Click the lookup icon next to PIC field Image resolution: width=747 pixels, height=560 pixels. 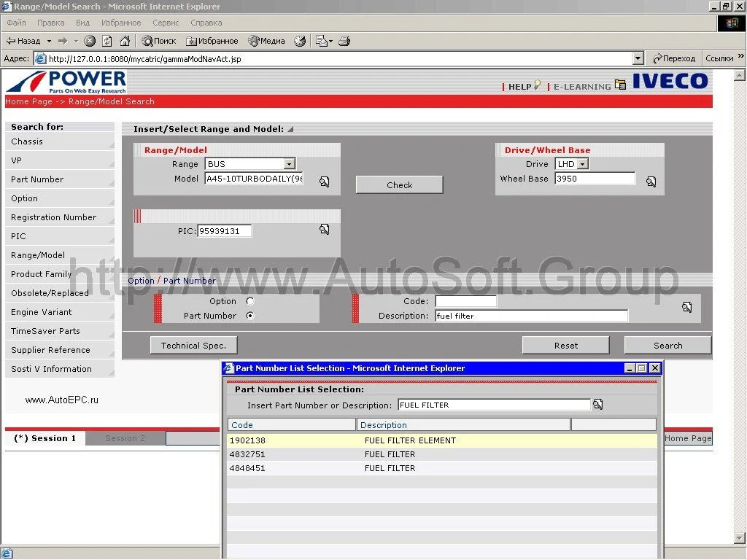(x=325, y=230)
